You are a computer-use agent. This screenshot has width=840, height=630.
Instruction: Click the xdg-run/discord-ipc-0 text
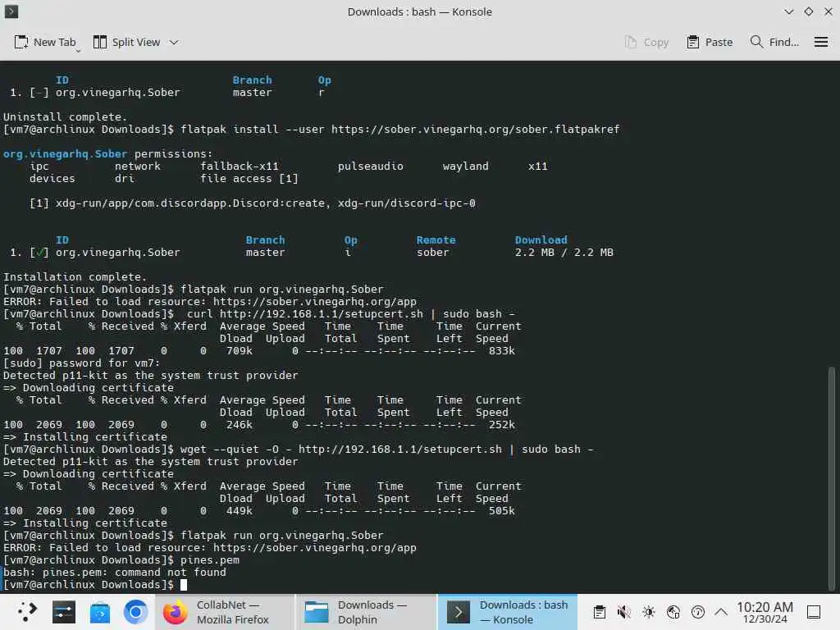pos(407,203)
